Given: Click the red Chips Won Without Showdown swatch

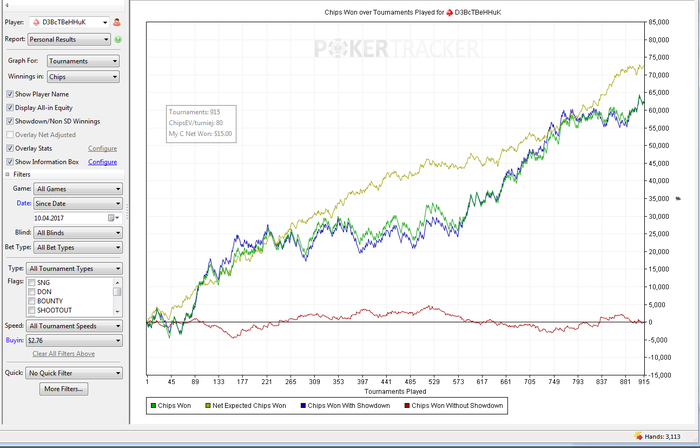Looking at the screenshot, I should click(407, 406).
